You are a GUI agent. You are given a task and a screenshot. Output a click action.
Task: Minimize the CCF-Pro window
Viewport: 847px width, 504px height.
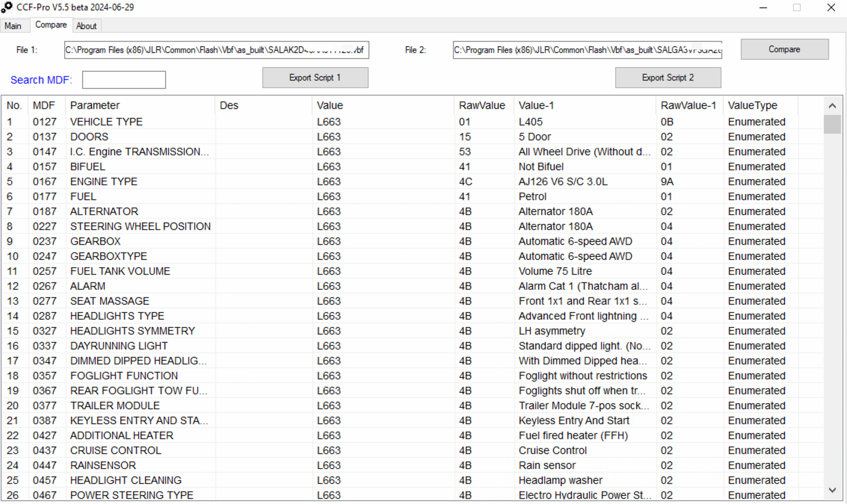pyautogui.click(x=763, y=7)
